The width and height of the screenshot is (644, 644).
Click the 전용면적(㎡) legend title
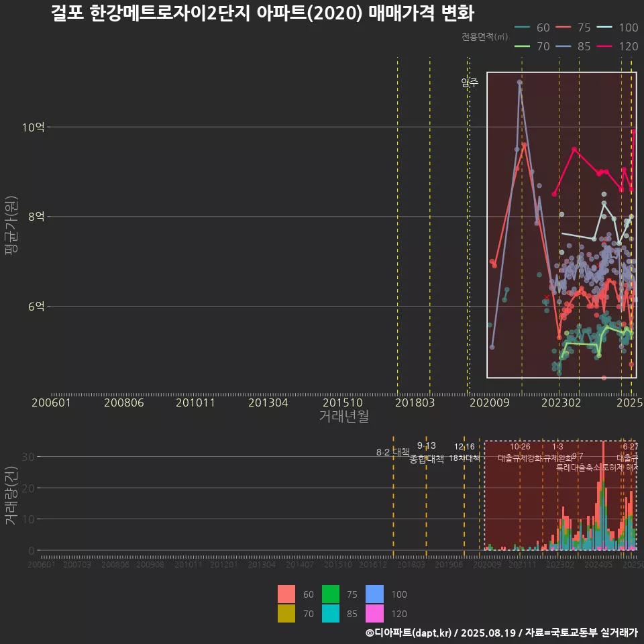coord(484,36)
